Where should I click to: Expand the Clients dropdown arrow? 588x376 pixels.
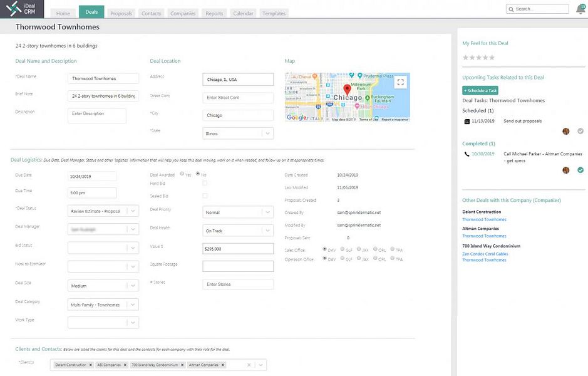point(260,365)
